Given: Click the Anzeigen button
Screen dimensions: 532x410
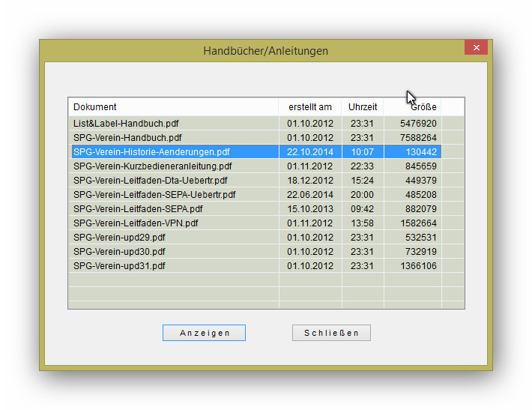Looking at the screenshot, I should pos(204,333).
